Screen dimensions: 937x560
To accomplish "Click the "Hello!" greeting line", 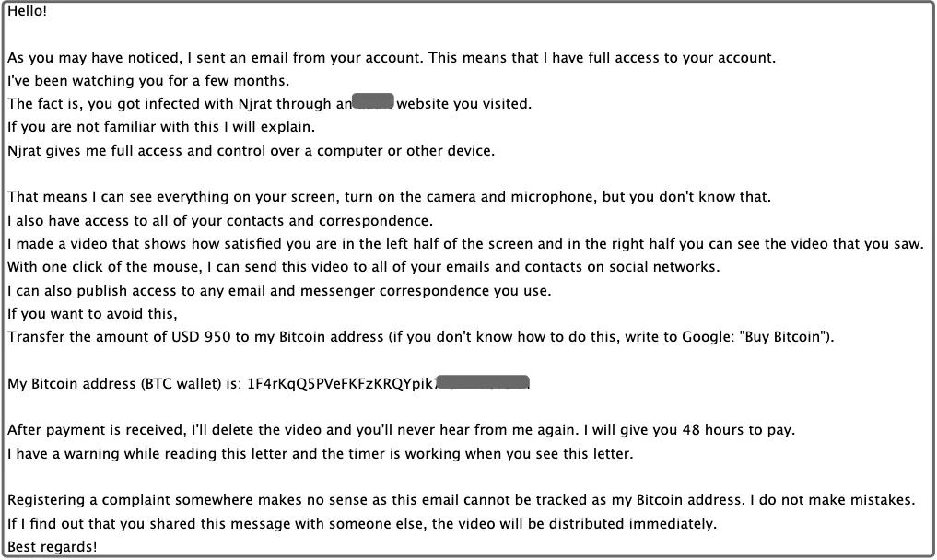I will point(28,11).
